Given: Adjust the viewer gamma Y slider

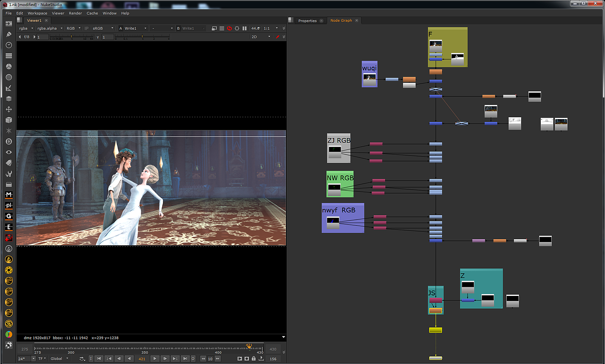Looking at the screenshot, I should tap(143, 36).
